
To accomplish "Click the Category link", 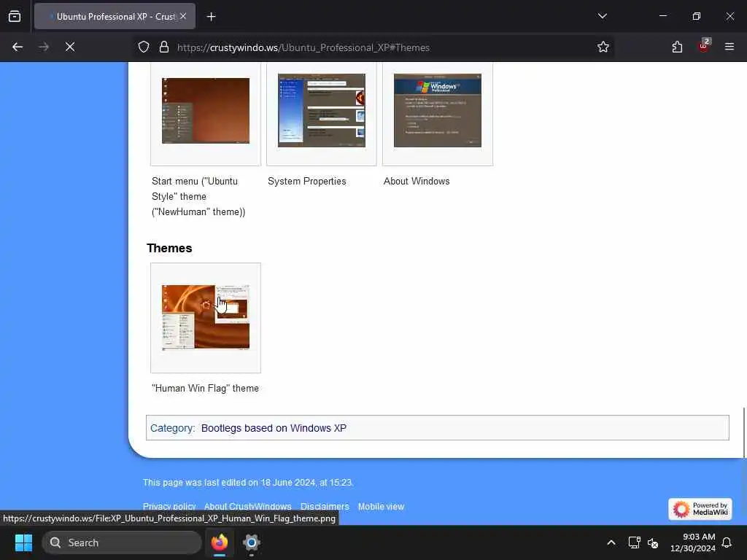I will (x=172, y=428).
